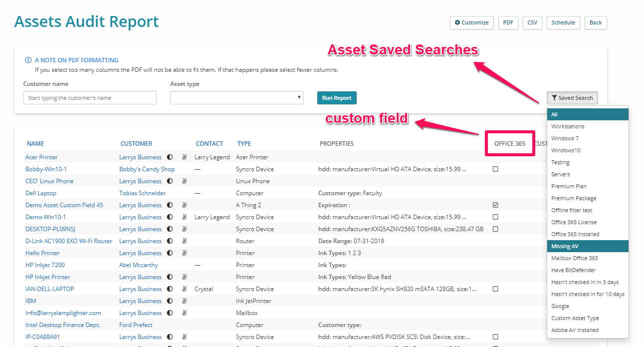
Task: Open the Saved Search dropdown
Action: click(572, 98)
